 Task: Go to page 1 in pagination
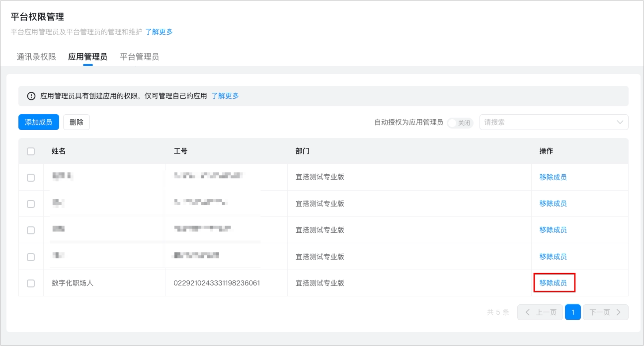(573, 312)
